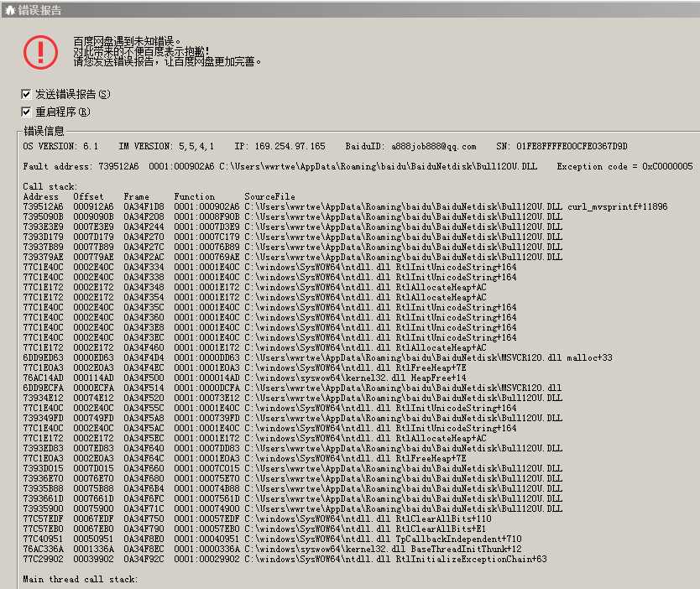Click the RtlInitializeExceptionChain+63 stack entry
Screen dimensions: 700x589
(285, 559)
